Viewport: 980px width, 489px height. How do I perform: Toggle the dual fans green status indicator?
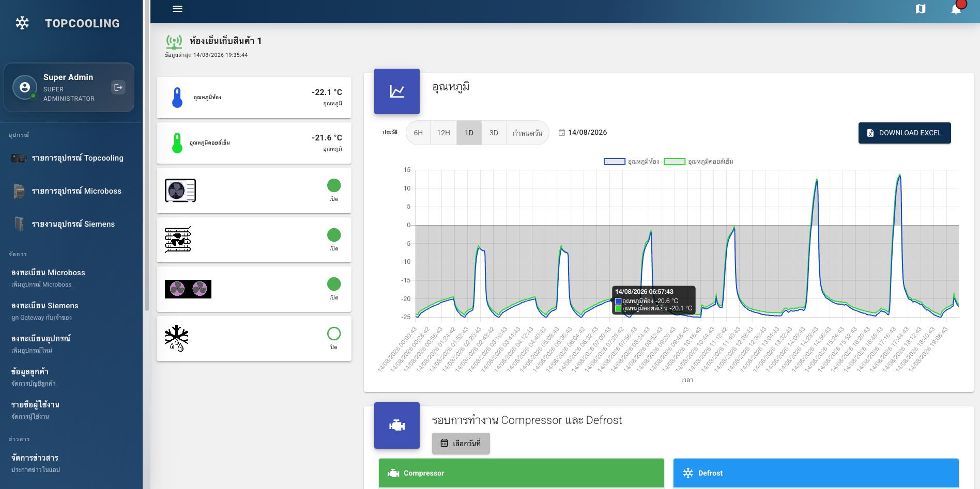[x=334, y=284]
